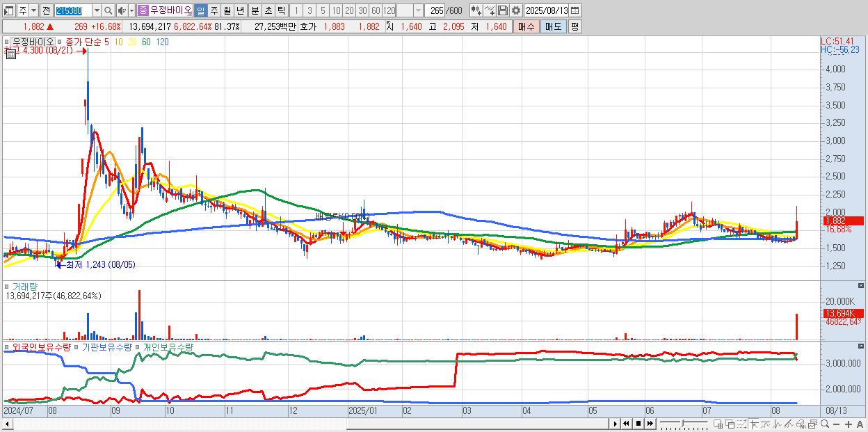Click the grid icon under the 우정바이오 legend
This screenshot has width=868, height=432.
[x=11, y=54]
